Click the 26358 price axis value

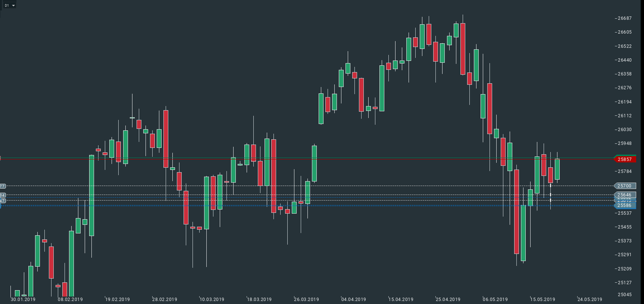pyautogui.click(x=625, y=74)
